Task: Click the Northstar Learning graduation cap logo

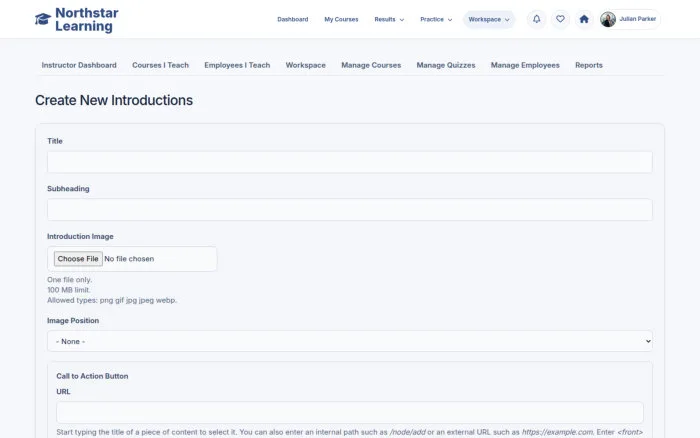Action: [x=43, y=19]
